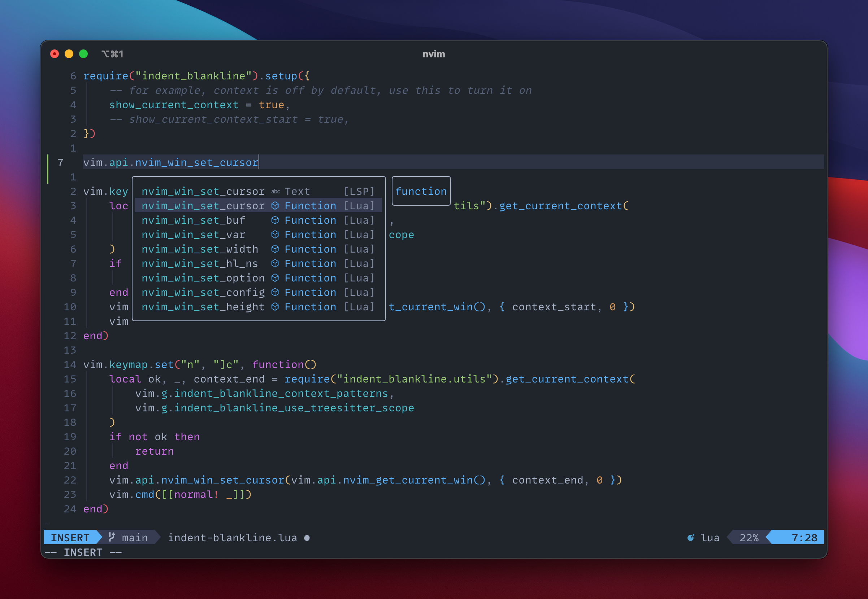Image resolution: width=868 pixels, height=599 pixels.
Task: Click the git branch icon in statusline
Action: (x=112, y=537)
